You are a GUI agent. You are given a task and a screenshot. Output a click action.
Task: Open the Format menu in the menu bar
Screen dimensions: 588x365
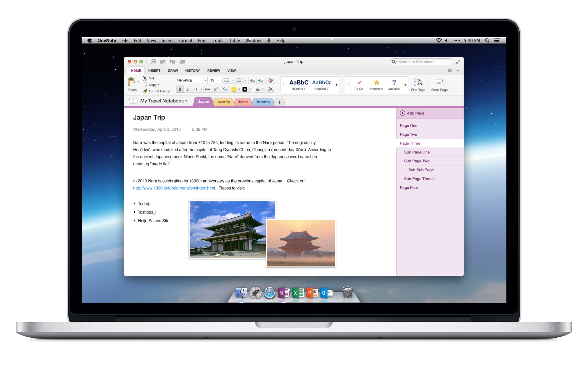coord(185,40)
